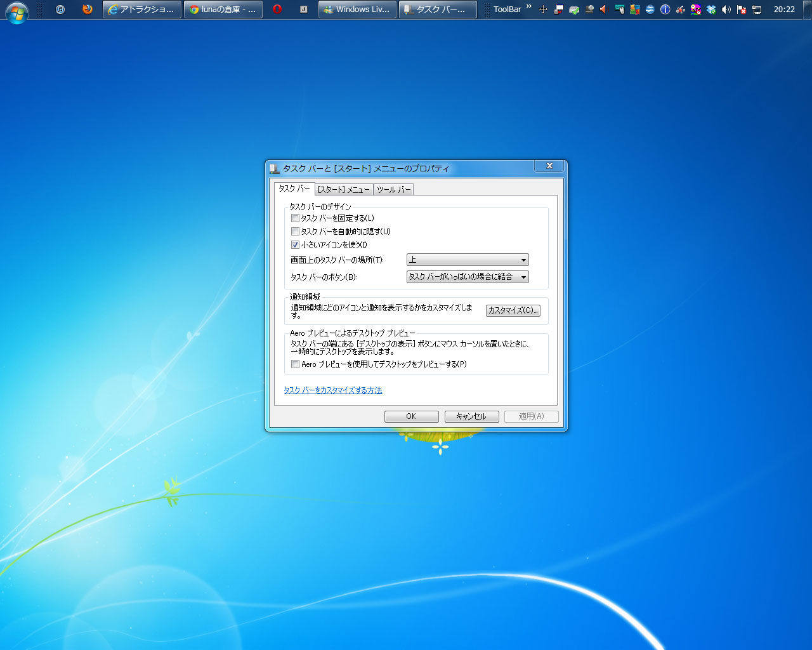Open the taskbar location dropdown showing 上

[x=468, y=260]
